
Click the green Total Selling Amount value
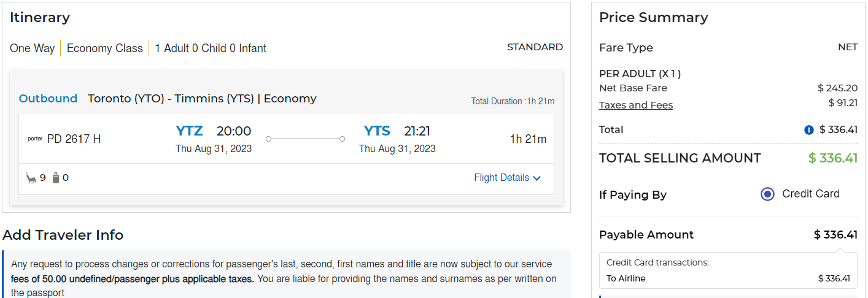click(x=832, y=158)
